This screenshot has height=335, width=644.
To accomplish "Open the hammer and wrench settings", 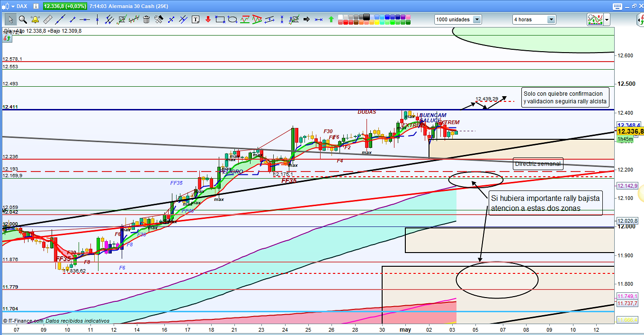I will (x=159, y=19).
